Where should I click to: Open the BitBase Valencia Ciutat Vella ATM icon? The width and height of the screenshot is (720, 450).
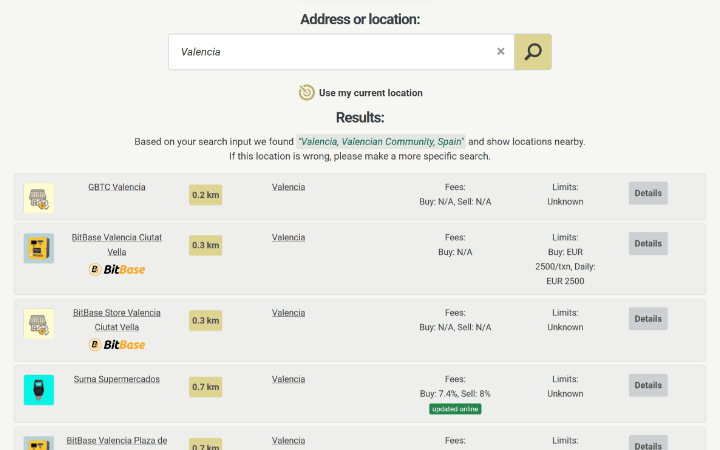[x=39, y=248]
